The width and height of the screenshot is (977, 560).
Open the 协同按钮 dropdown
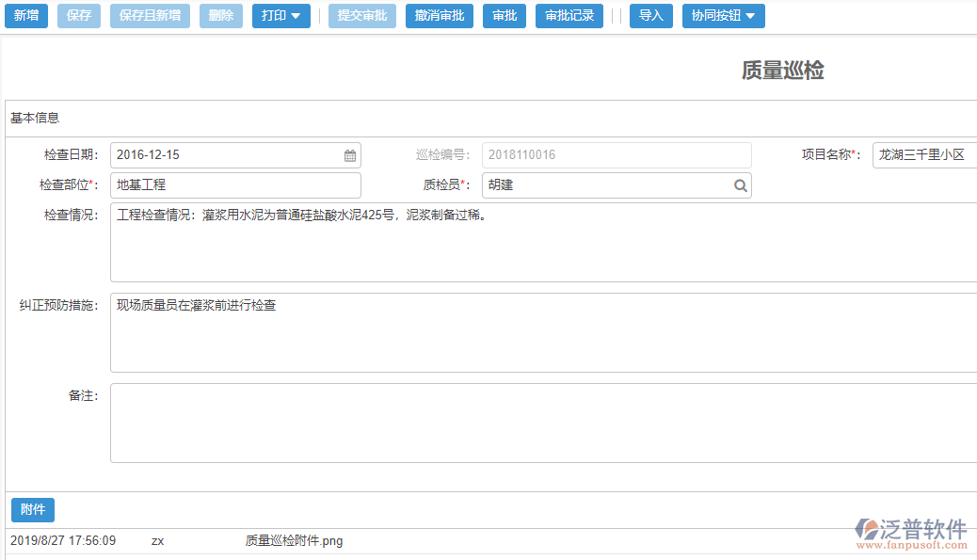click(723, 16)
